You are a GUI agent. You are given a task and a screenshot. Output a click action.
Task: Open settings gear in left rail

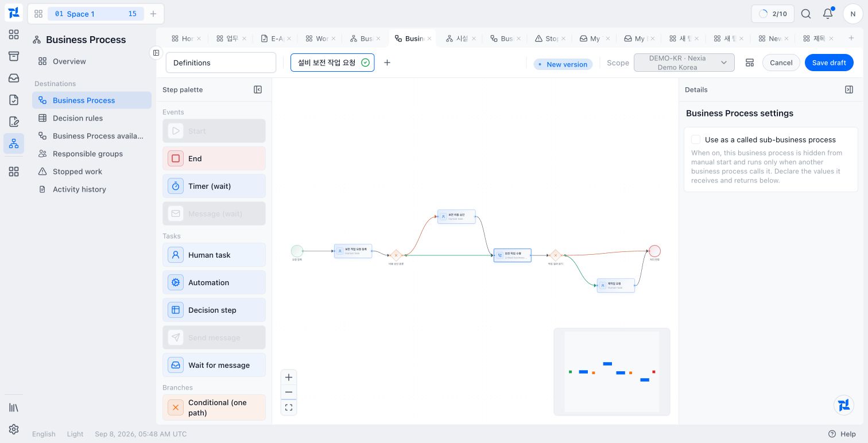click(14, 429)
